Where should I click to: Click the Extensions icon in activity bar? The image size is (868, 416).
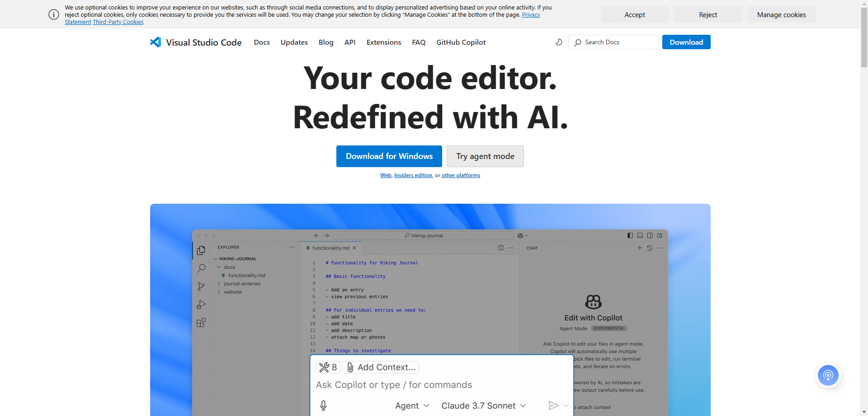pyautogui.click(x=201, y=323)
